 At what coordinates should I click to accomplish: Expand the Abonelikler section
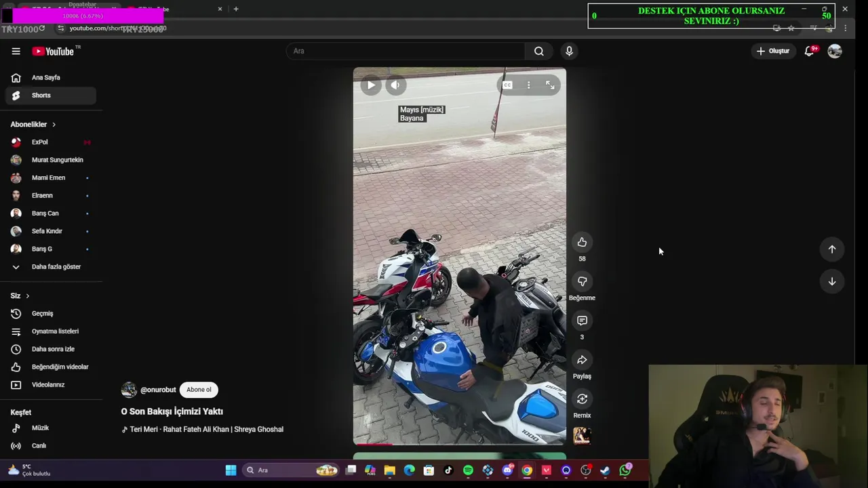click(x=34, y=125)
